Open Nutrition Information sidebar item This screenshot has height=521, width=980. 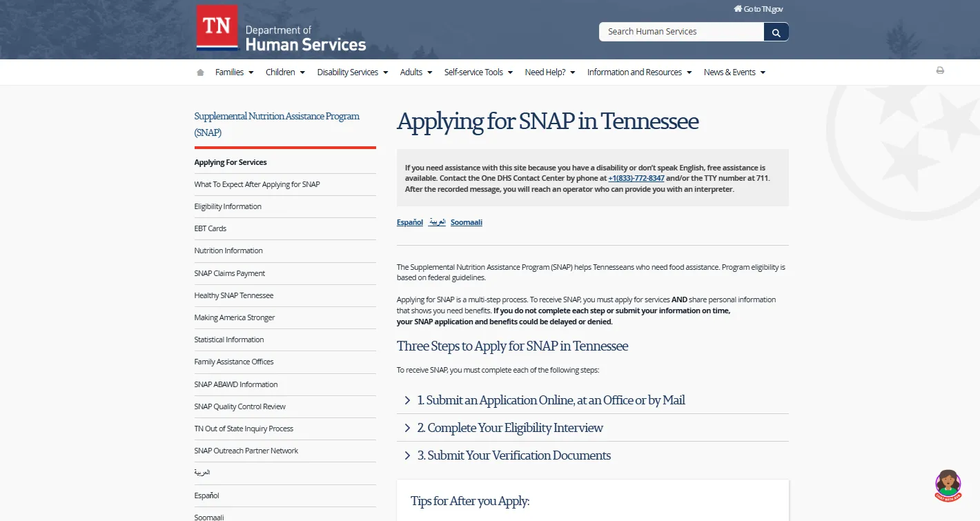pos(228,250)
